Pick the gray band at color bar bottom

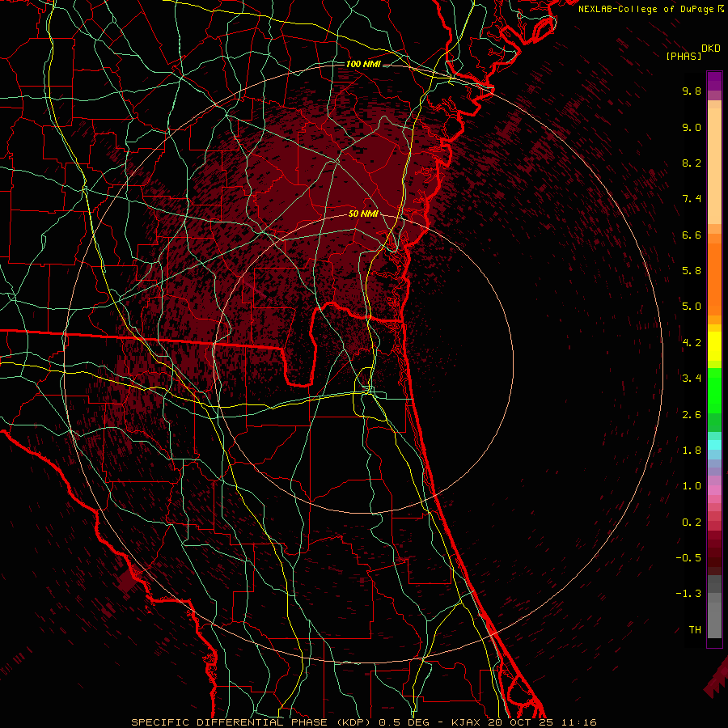point(714,620)
